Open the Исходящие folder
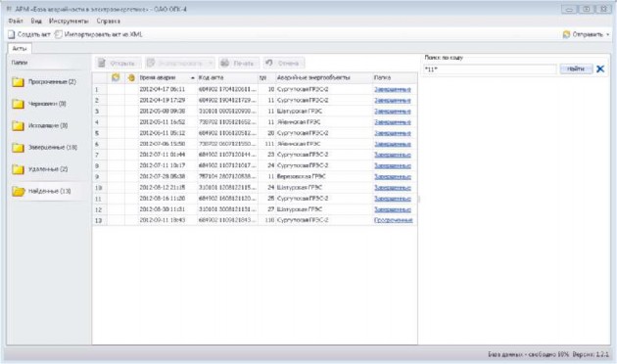Image resolution: width=617 pixels, height=364 pixels. pyautogui.click(x=48, y=125)
